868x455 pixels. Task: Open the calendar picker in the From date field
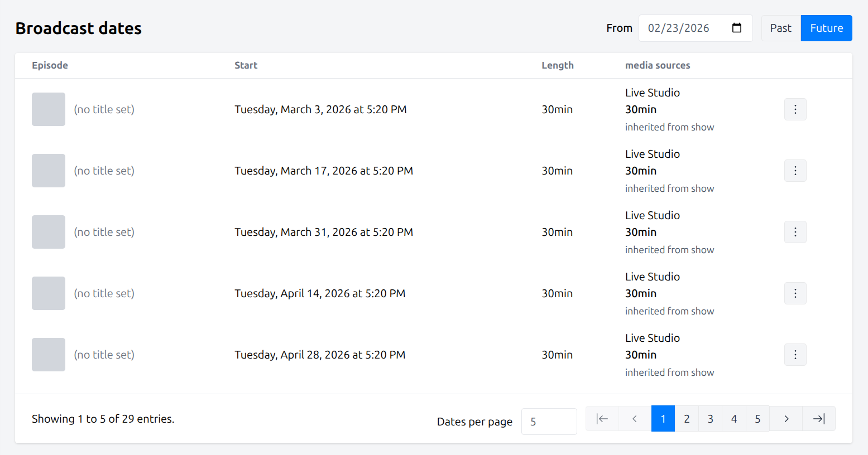coord(737,28)
